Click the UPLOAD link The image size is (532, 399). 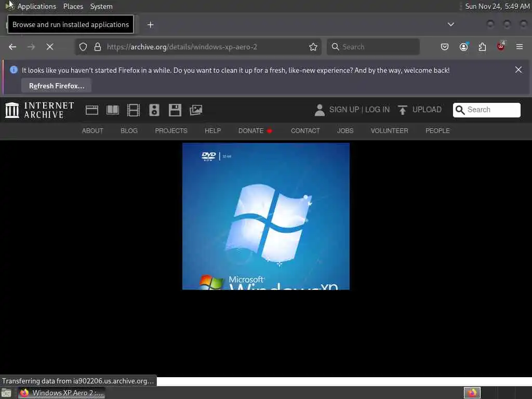point(427,110)
